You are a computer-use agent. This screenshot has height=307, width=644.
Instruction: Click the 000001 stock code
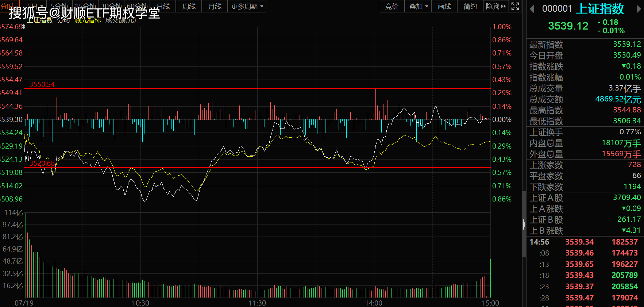point(557,9)
